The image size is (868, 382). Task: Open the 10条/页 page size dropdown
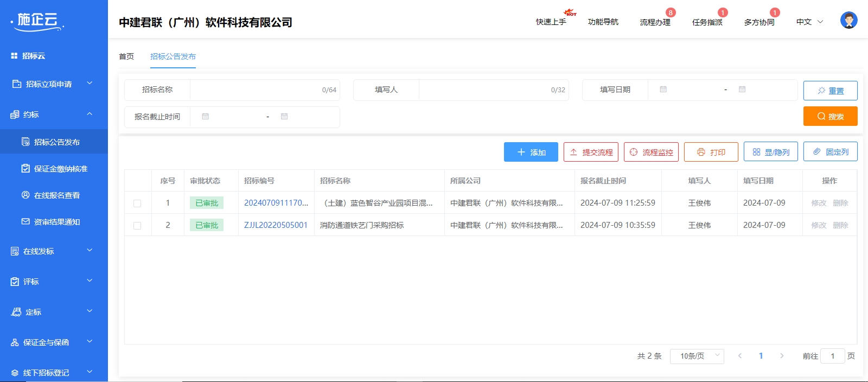pyautogui.click(x=697, y=356)
